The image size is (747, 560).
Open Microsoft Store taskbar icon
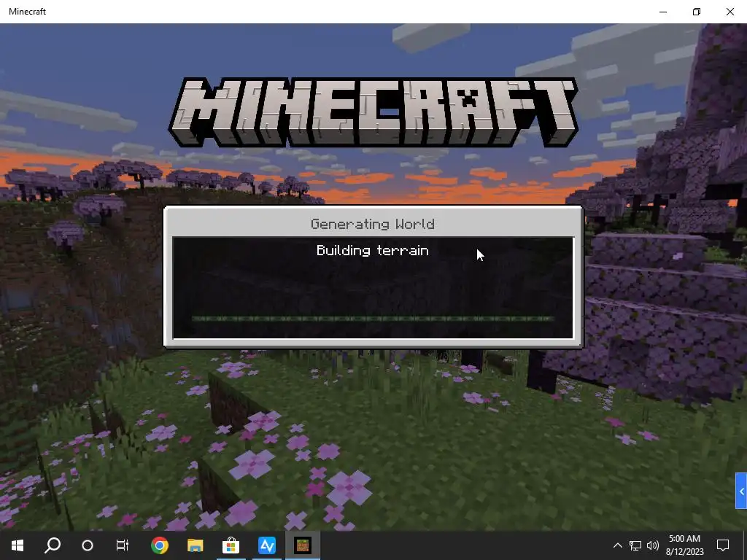[231, 545]
